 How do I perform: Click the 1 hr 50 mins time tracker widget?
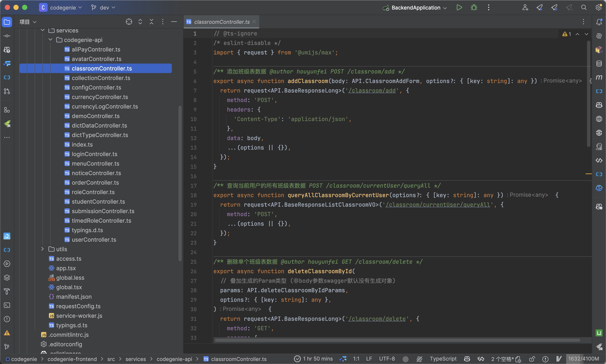(314, 359)
